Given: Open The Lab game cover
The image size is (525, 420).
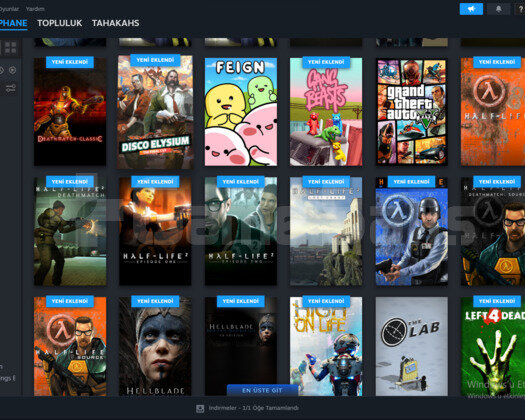Looking at the screenshot, I should (411, 347).
